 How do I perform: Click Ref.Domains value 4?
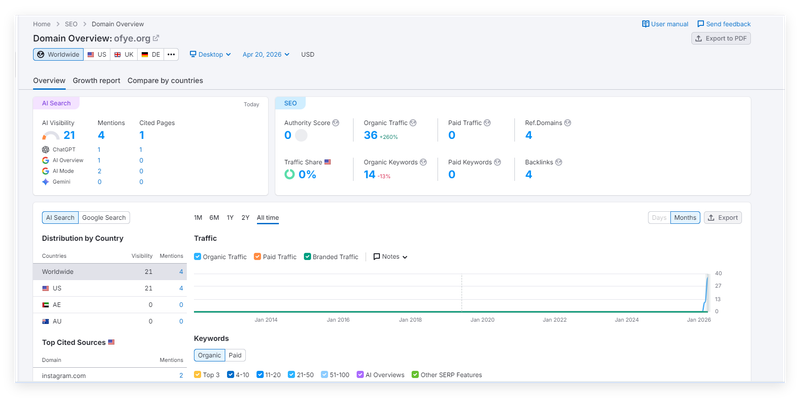tap(529, 135)
